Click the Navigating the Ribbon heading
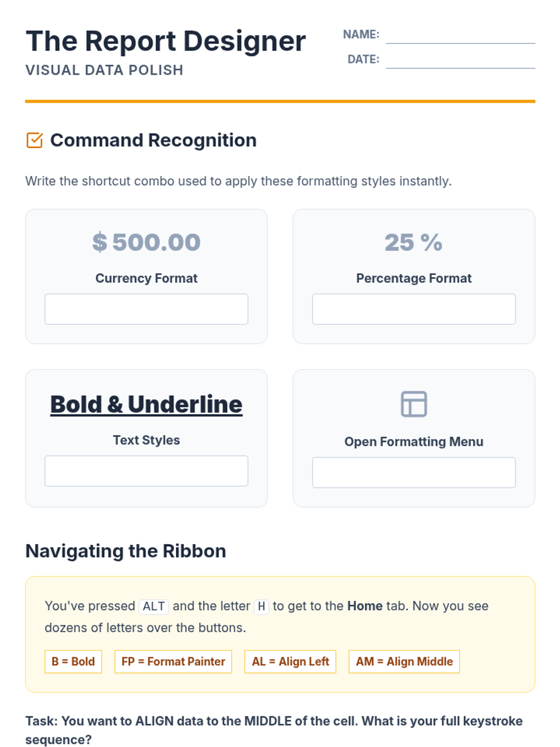The height and width of the screenshot is (747, 560). click(126, 551)
